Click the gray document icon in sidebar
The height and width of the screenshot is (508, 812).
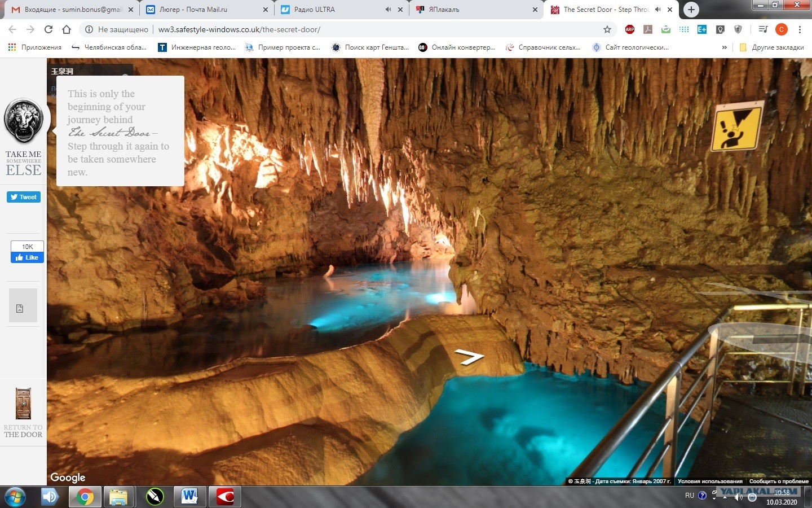point(23,305)
